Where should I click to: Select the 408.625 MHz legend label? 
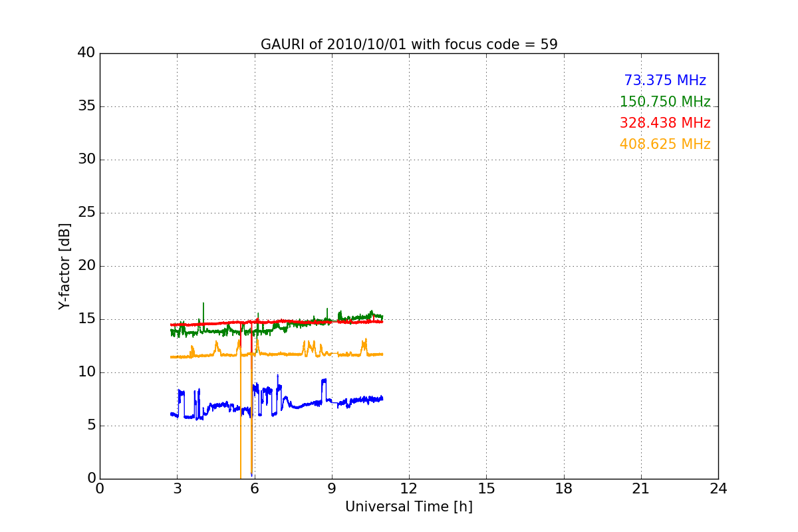tap(665, 144)
